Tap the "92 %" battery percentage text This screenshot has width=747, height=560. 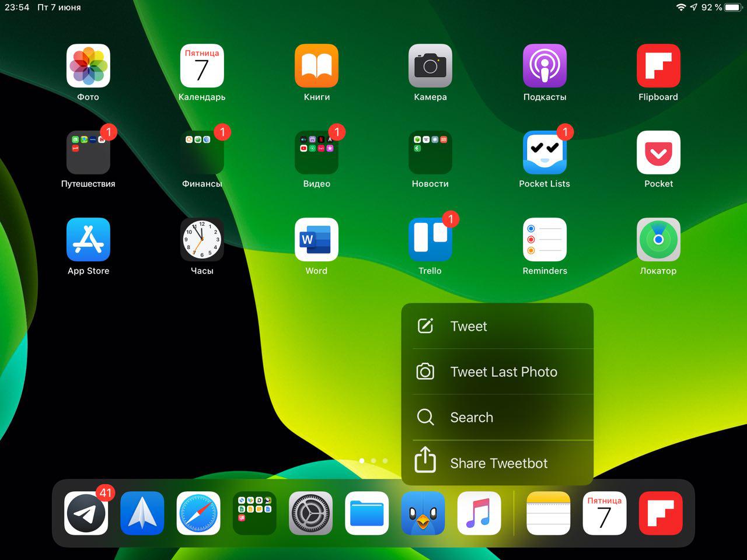click(x=712, y=7)
